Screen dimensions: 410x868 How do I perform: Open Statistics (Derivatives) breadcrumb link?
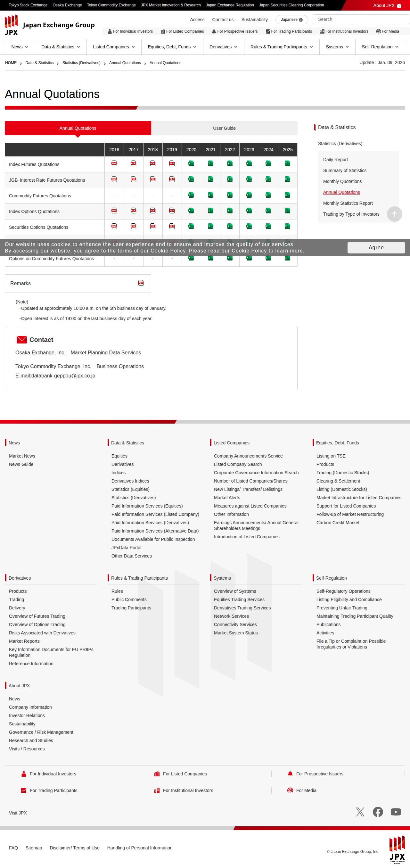tap(81, 63)
